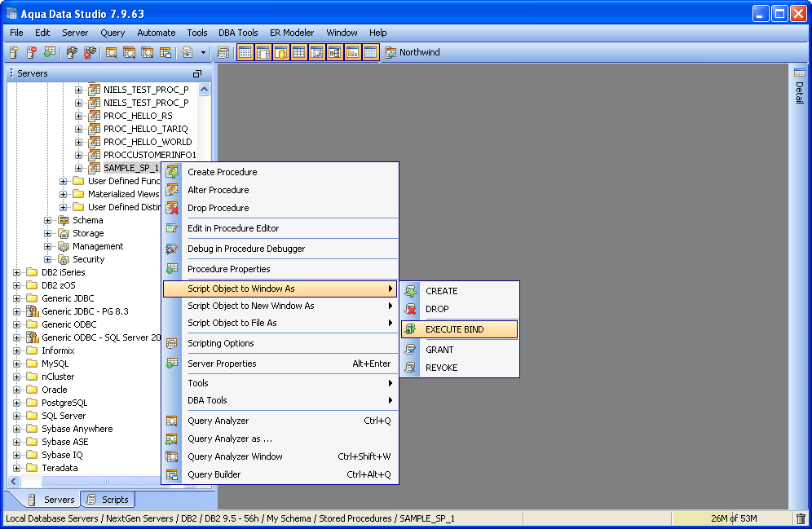Click the horizontal scrollbar thumb in Servers tree
The width and height of the screenshot is (812, 529).
pyautogui.click(x=105, y=482)
